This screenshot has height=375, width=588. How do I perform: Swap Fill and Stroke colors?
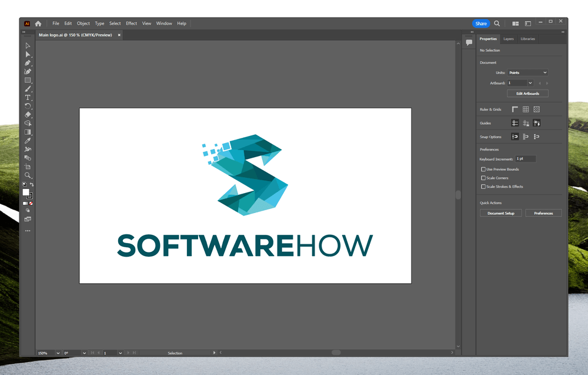point(32,184)
